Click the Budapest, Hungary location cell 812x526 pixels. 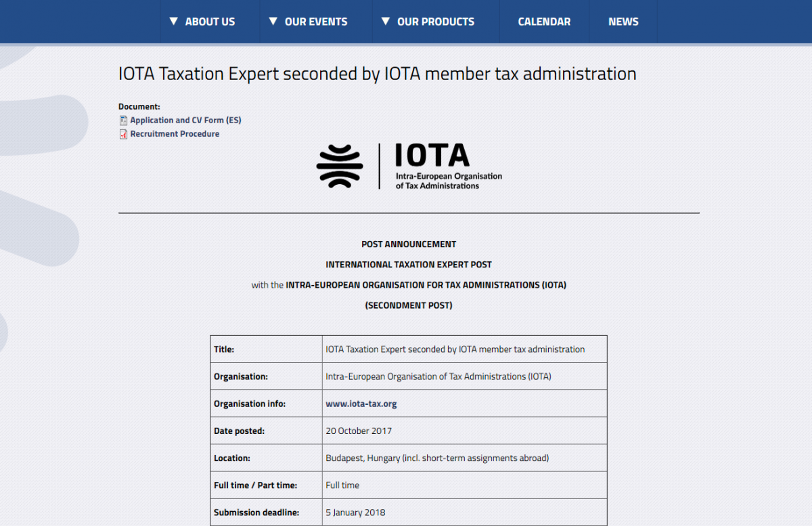tap(437, 458)
